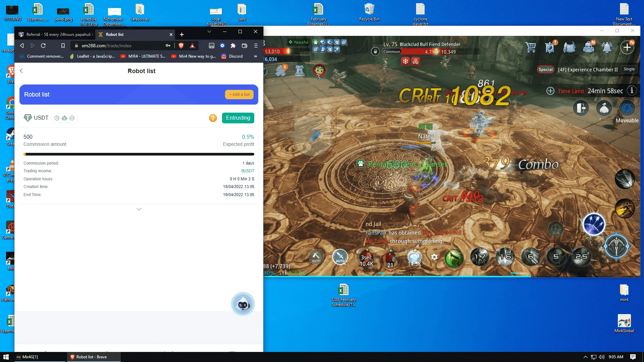This screenshot has height=362, width=644.
Task: Click the + Add a bot button
Action: click(239, 95)
